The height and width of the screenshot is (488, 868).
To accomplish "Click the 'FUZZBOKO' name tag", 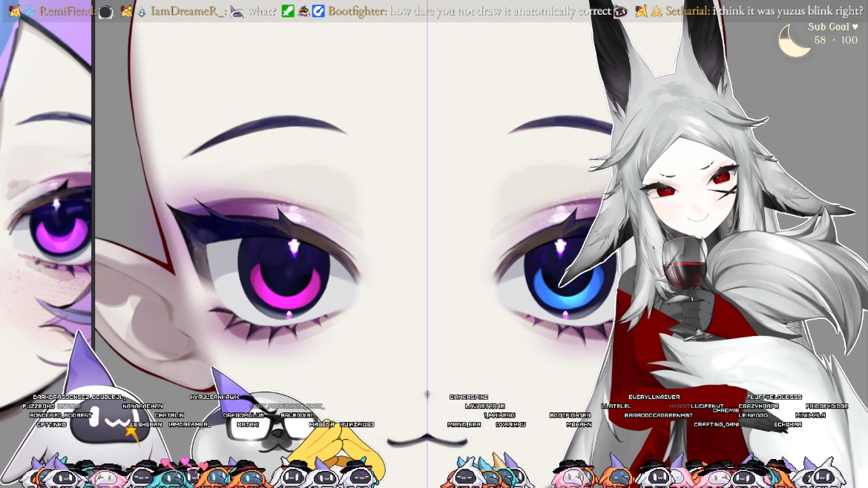I will [39, 406].
